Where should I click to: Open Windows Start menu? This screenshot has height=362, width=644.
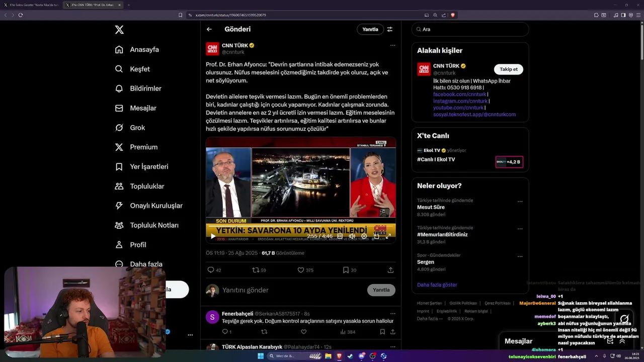(261, 356)
